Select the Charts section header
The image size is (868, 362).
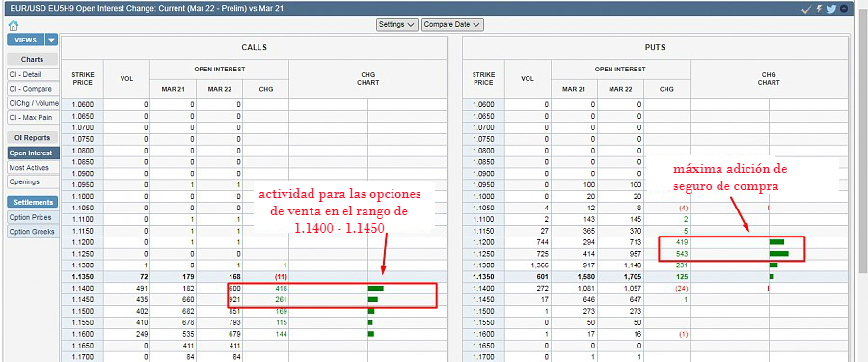click(32, 59)
